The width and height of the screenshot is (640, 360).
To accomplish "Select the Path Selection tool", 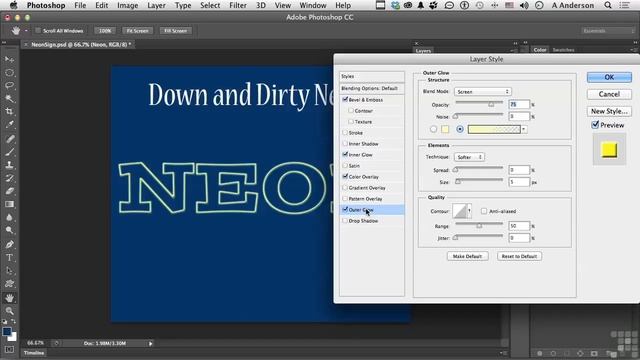I will (9, 271).
